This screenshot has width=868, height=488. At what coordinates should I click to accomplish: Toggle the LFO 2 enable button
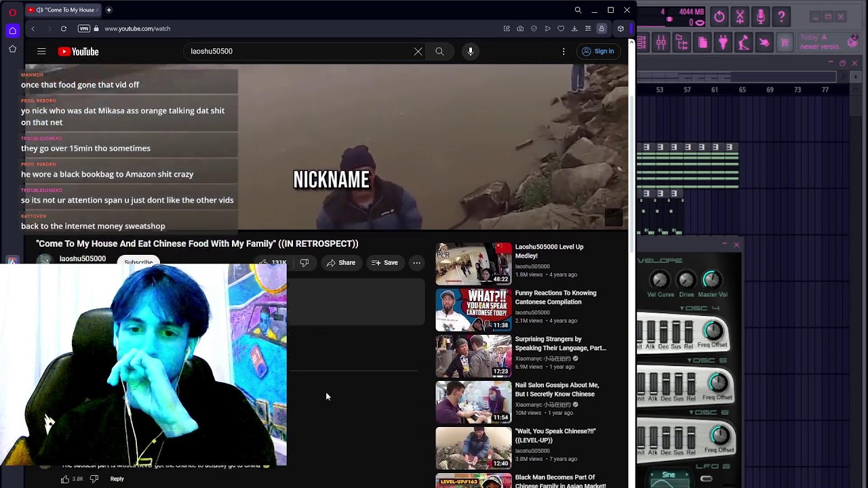point(706,479)
